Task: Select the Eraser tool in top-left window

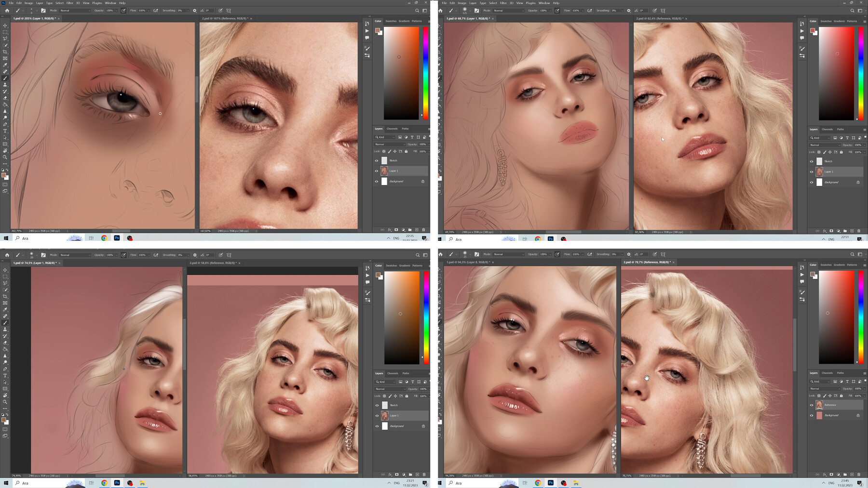Action: click(5, 98)
